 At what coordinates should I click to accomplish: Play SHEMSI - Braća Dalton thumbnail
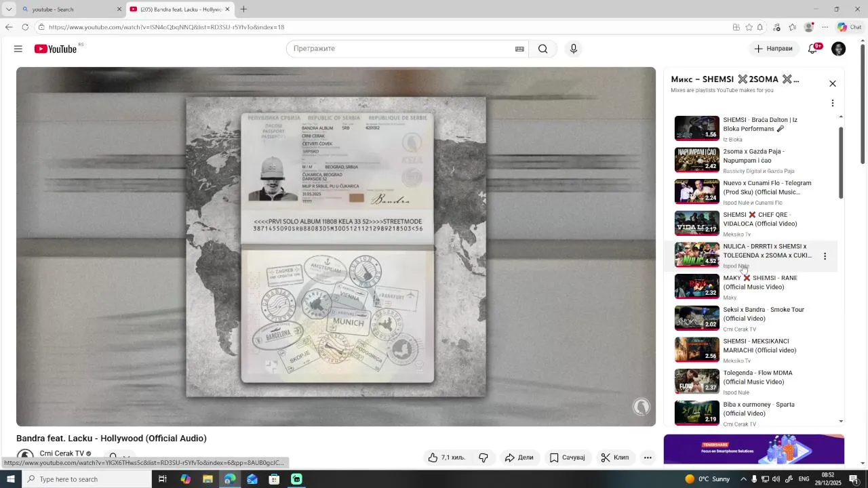(x=696, y=128)
